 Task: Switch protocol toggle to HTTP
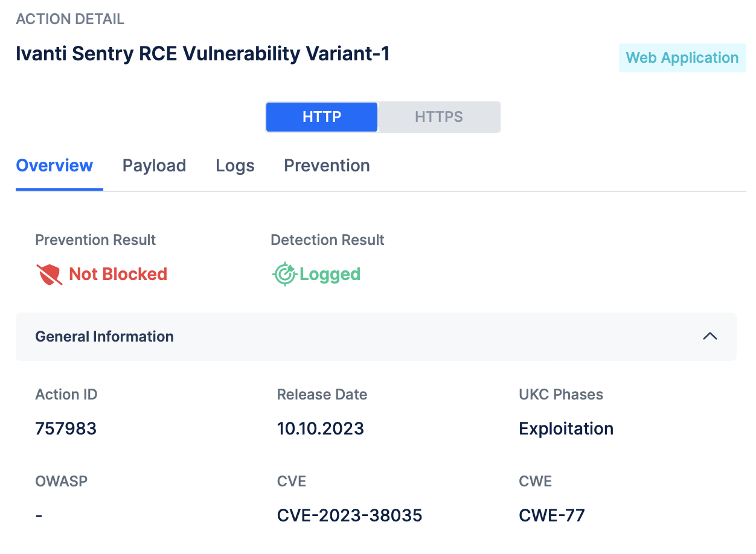click(x=322, y=117)
